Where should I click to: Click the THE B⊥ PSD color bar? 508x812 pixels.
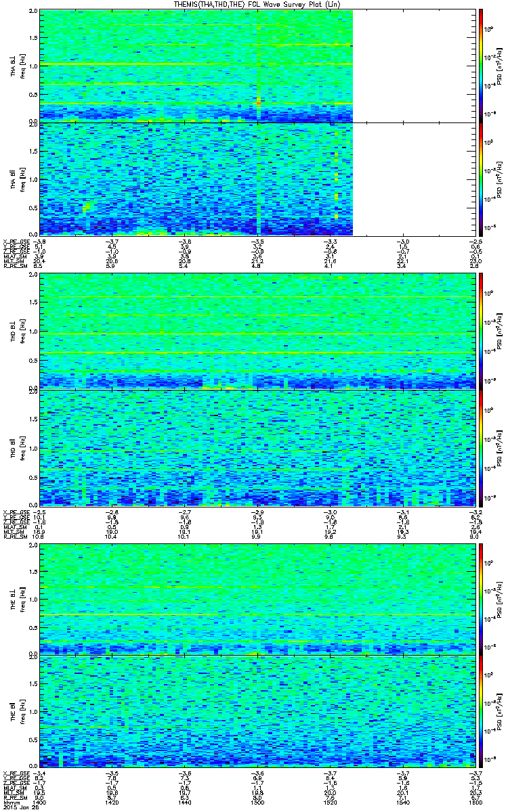481,598
